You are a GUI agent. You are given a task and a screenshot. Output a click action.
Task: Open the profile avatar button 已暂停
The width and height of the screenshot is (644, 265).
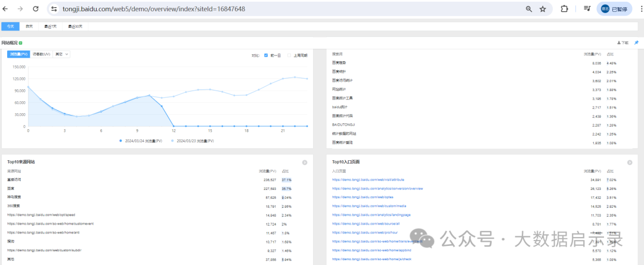click(x=614, y=8)
